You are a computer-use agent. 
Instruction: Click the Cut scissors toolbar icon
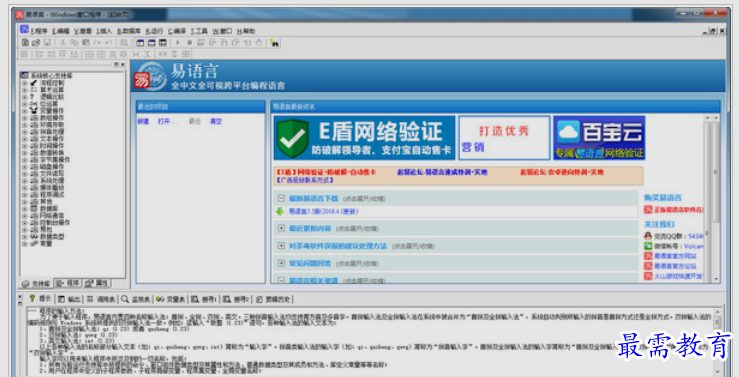point(63,42)
